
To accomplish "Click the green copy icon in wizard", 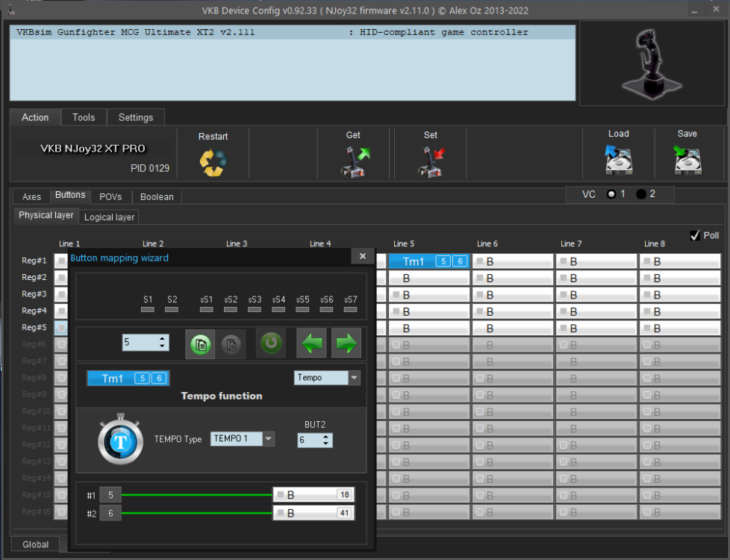I will point(201,343).
